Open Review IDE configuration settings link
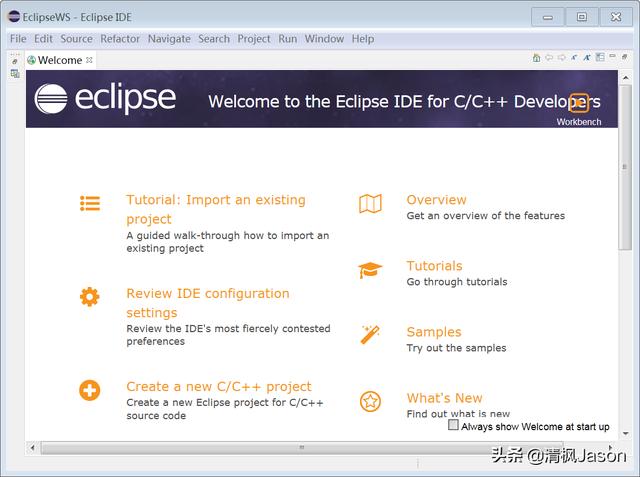This screenshot has width=640, height=477. tap(208, 303)
